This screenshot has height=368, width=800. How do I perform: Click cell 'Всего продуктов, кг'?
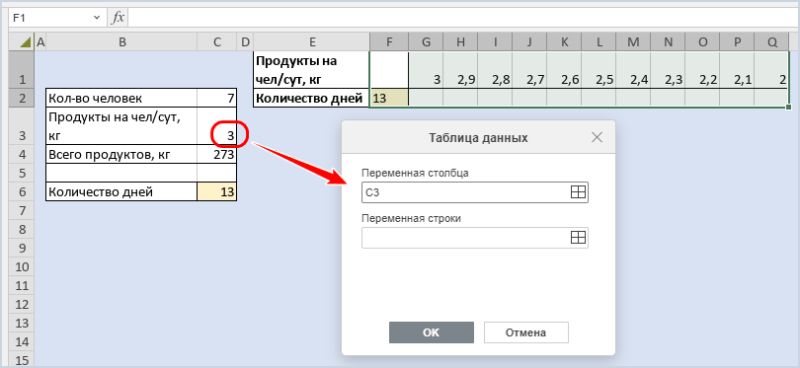(122, 155)
